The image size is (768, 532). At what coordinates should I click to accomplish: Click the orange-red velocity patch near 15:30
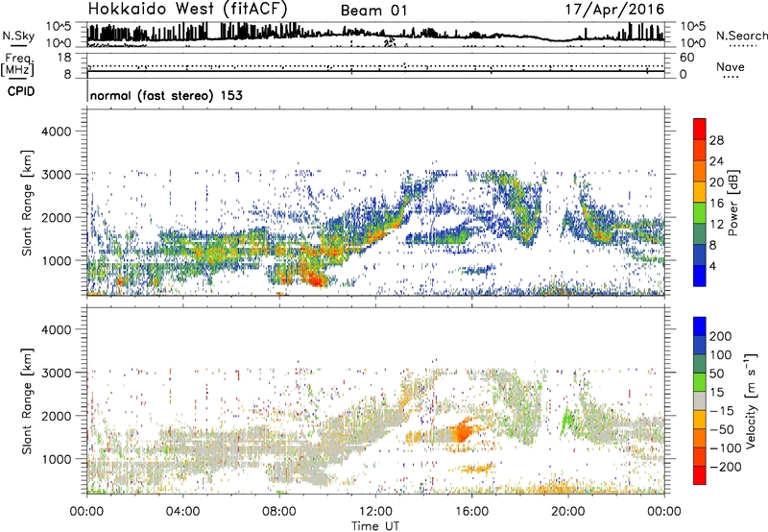[463, 431]
